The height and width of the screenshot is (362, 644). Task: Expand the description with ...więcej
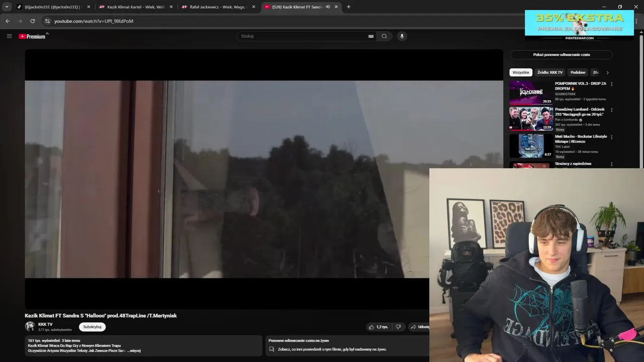(x=134, y=350)
